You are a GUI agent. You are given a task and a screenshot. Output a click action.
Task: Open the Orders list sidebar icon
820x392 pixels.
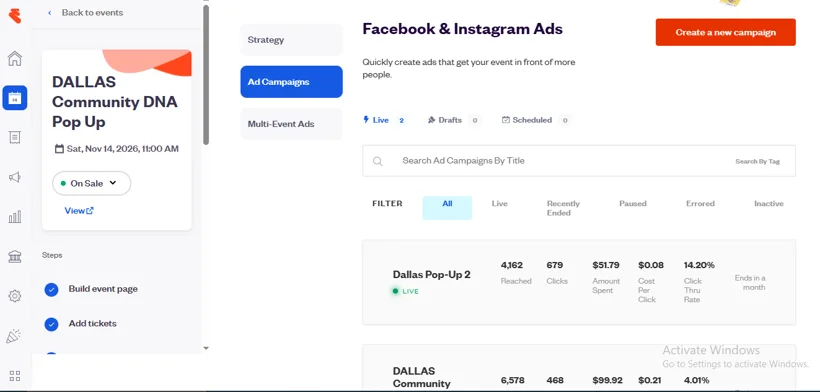pos(15,137)
